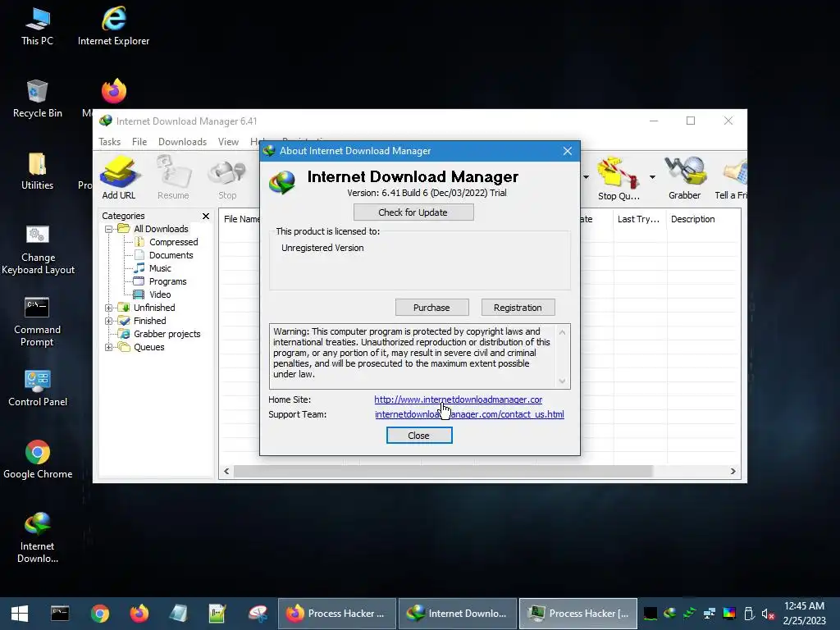This screenshot has height=630, width=840.
Task: Open the Tasks menu
Action: pos(109,142)
